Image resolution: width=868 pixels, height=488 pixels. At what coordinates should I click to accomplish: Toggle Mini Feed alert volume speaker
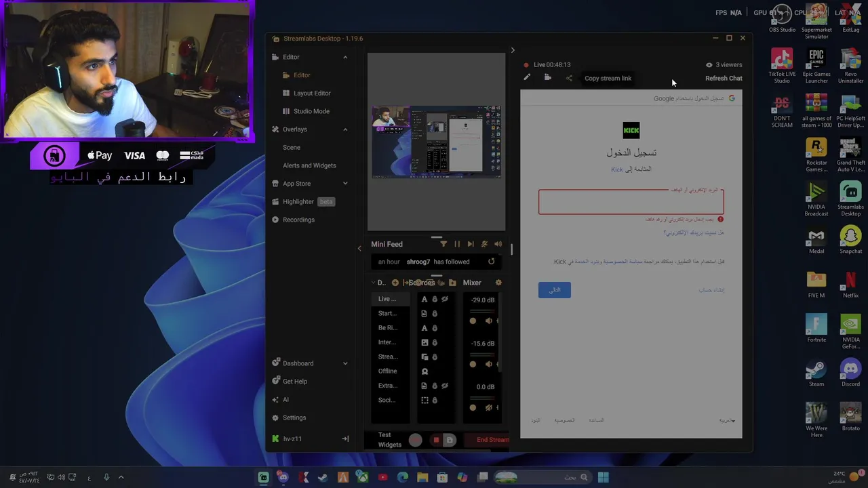point(498,244)
